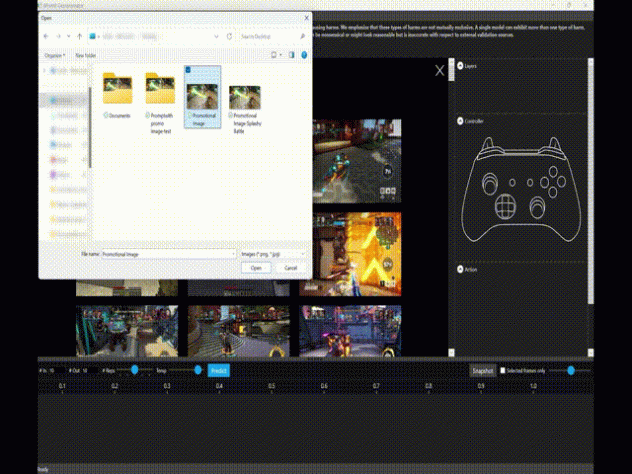Click the Cancel button
The image size is (632, 474).
[290, 268]
